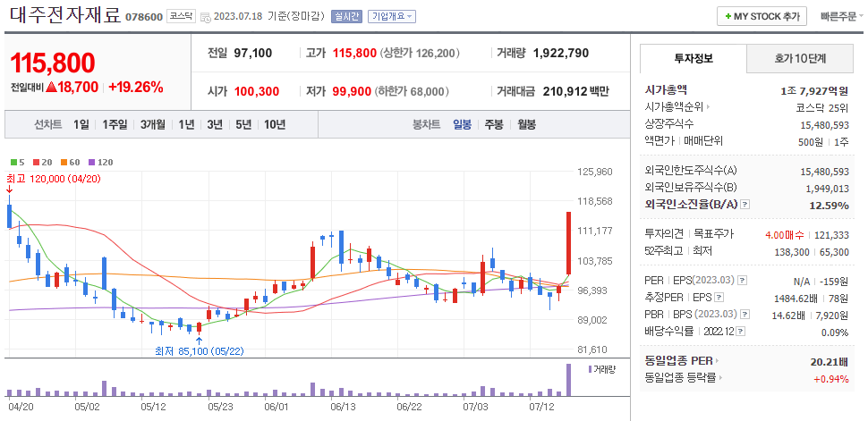The height and width of the screenshot is (421, 868).
Task: Click the current price 115,800
Action: [x=53, y=63]
